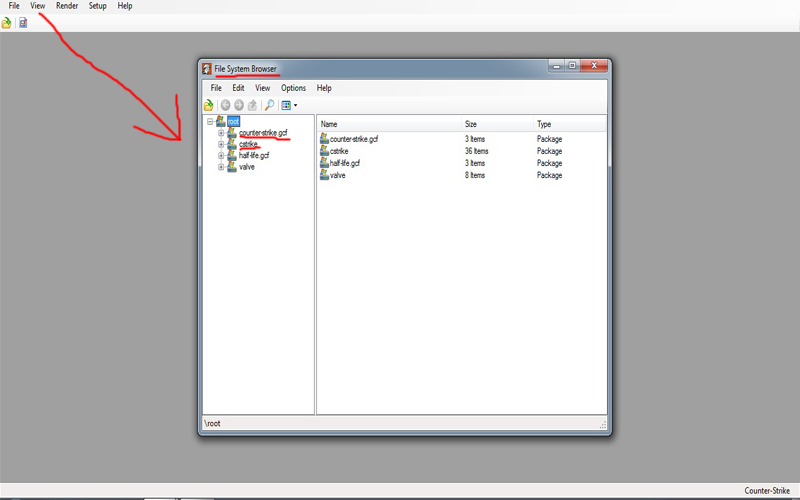The width and height of the screenshot is (800, 500).
Task: Open the main window View menu
Action: coord(37,6)
